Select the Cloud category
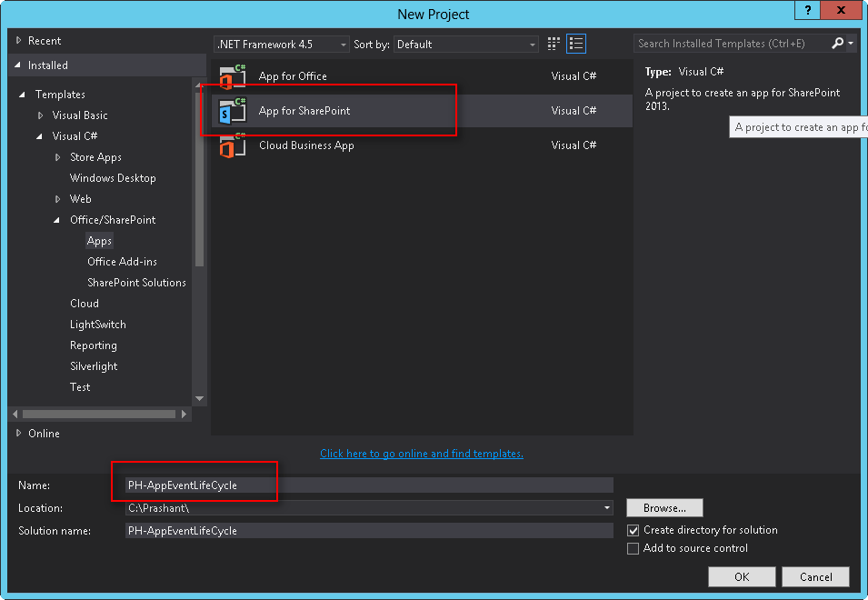This screenshot has height=600, width=868. pyautogui.click(x=85, y=304)
